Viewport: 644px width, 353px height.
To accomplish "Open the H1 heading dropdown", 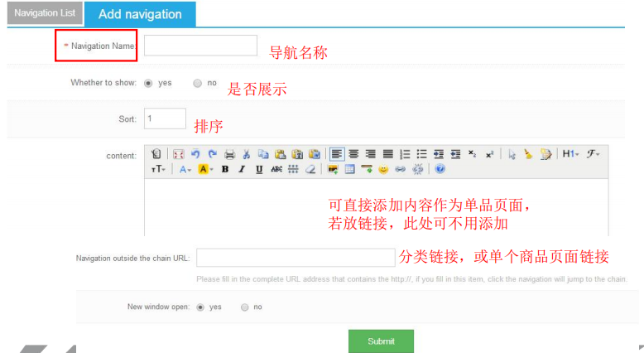I will pyautogui.click(x=571, y=154).
